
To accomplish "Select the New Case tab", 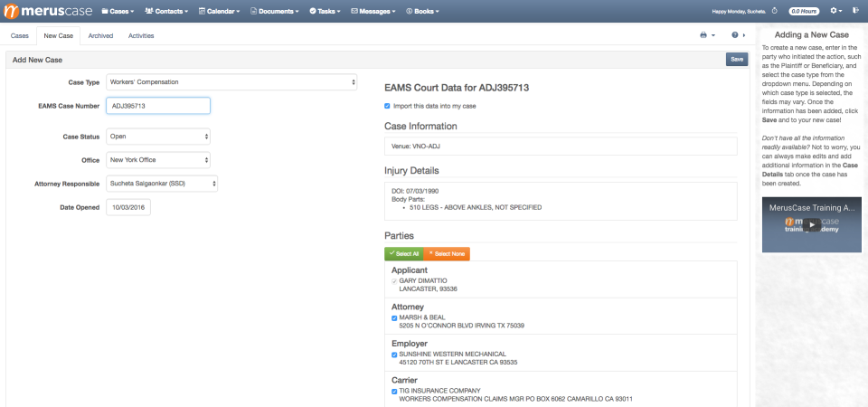I will click(x=58, y=35).
